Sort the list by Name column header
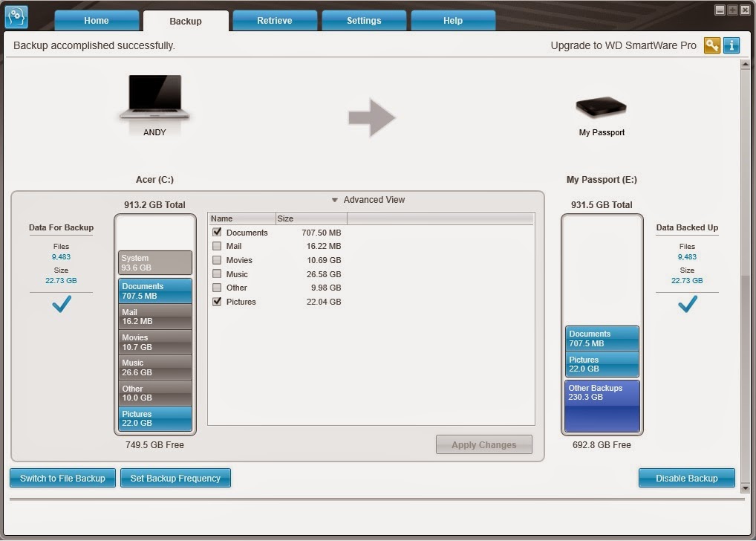This screenshot has height=541, width=756. click(x=242, y=218)
